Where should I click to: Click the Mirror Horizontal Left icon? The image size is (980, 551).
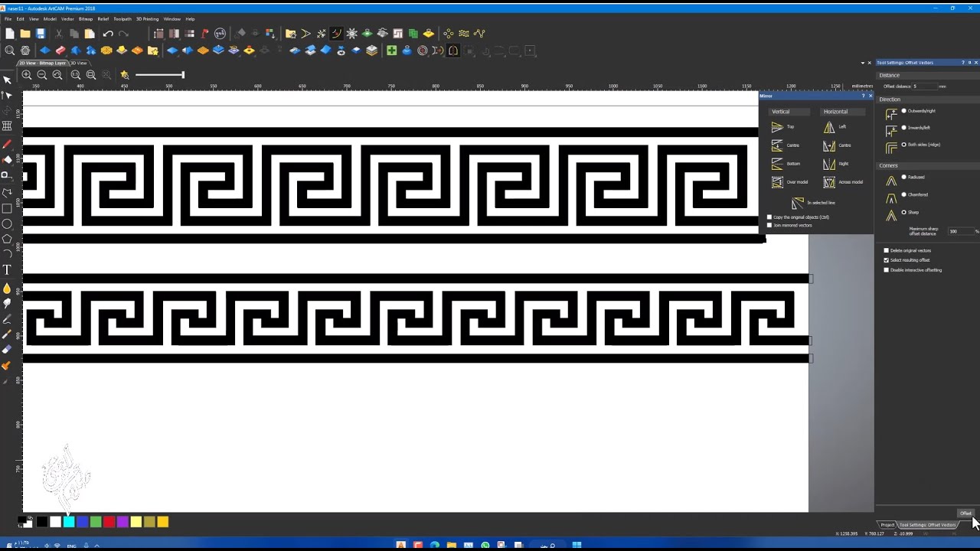pyautogui.click(x=829, y=127)
